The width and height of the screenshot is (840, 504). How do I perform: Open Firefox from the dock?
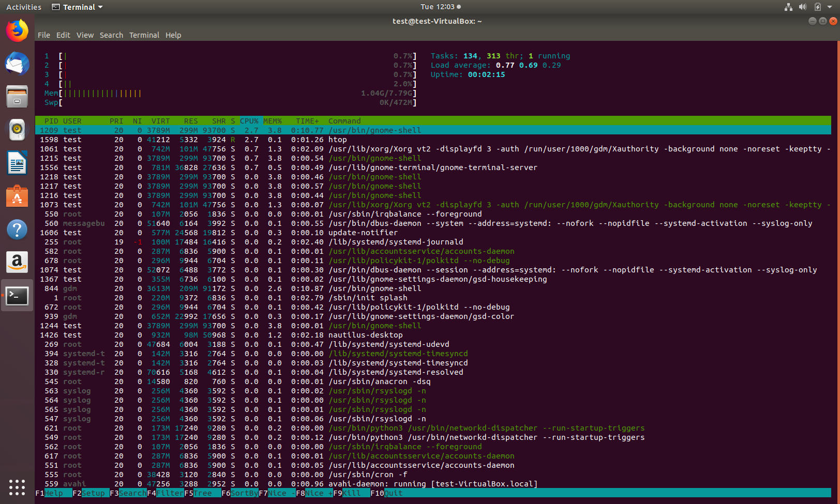point(17,30)
